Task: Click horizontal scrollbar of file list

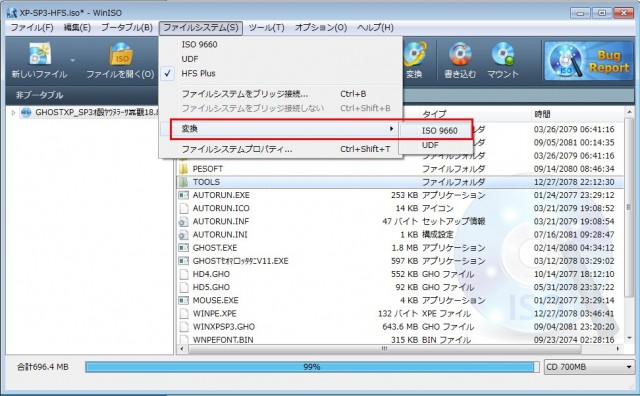Action: [x=384, y=349]
